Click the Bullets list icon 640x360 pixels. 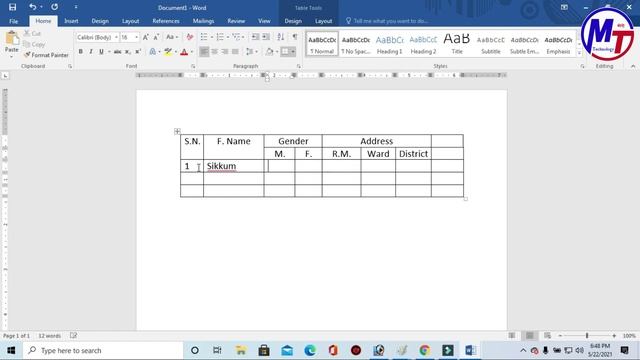tap(204, 37)
